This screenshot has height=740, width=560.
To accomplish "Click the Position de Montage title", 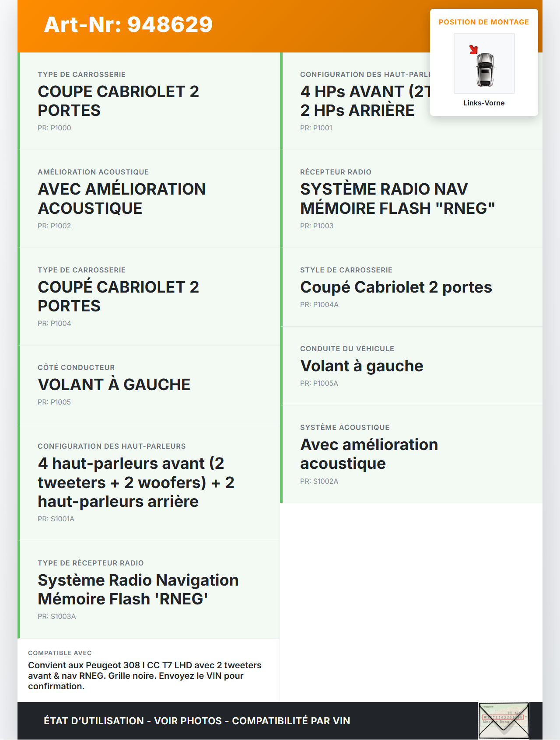I will [483, 22].
